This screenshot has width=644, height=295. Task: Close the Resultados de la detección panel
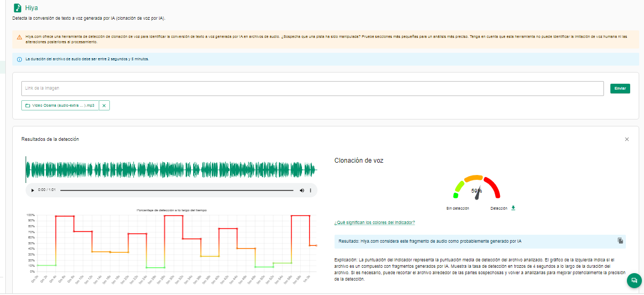click(627, 139)
